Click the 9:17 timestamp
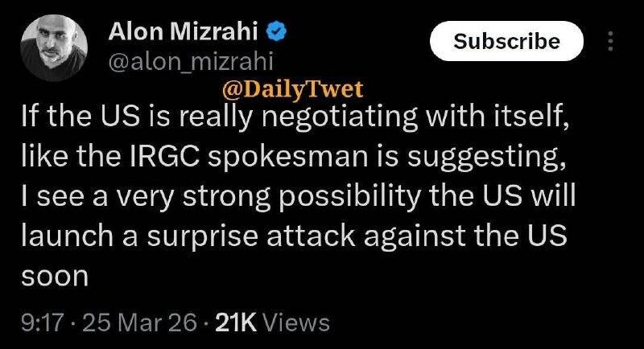 (x=40, y=322)
